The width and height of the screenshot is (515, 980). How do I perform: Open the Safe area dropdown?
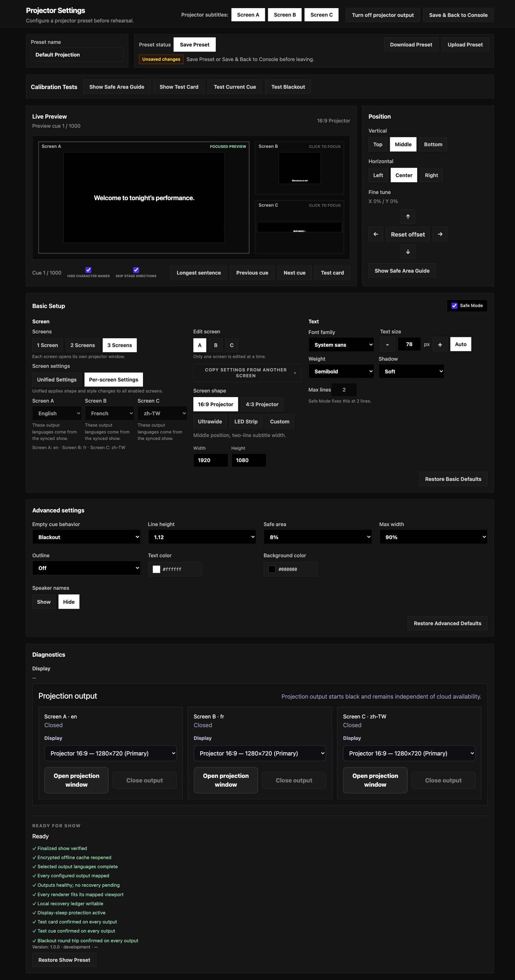[x=317, y=537]
